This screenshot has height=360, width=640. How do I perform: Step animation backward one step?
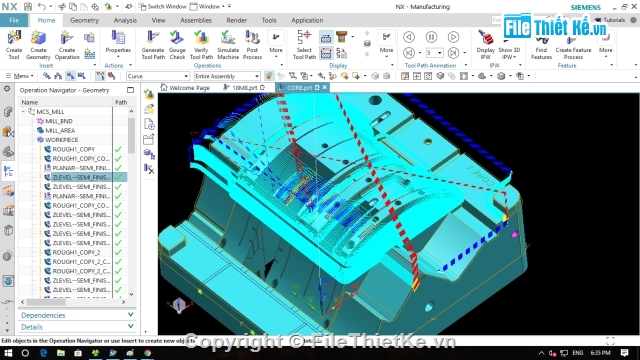pyautogui.click(x=409, y=37)
